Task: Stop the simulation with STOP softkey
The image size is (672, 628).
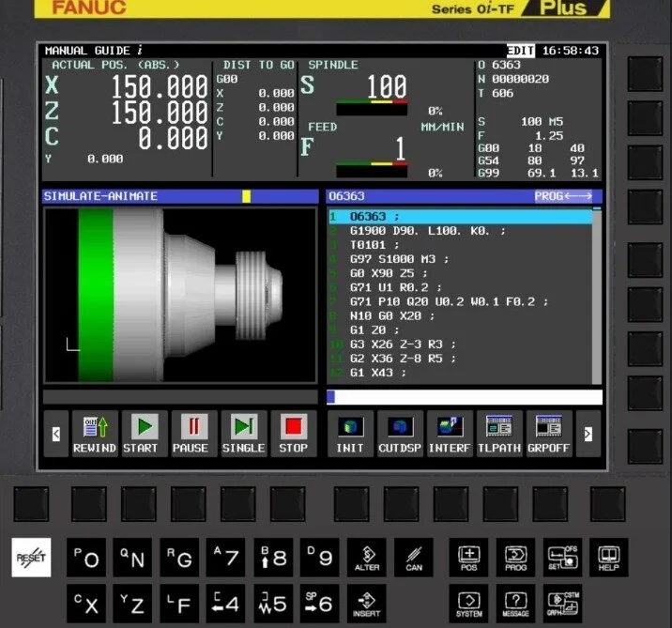Action: coord(293,434)
